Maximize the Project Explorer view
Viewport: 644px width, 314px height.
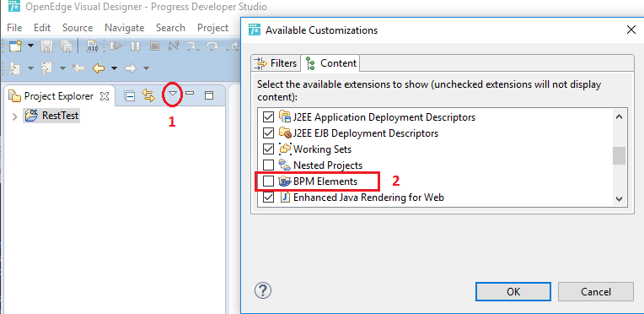coord(209,96)
